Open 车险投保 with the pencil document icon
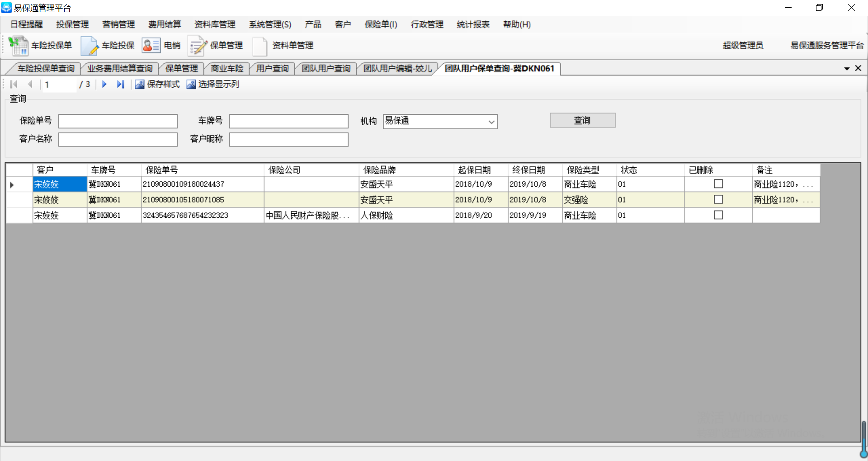The width and height of the screenshot is (868, 461). point(90,46)
